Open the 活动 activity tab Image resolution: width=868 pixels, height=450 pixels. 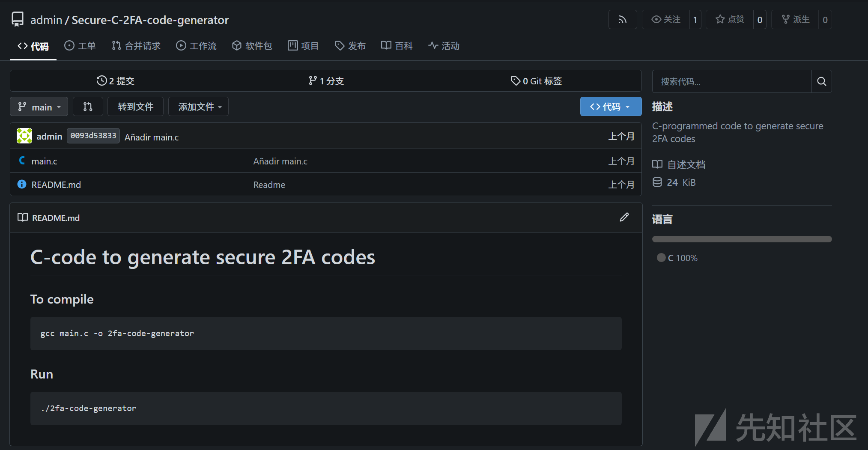coord(444,46)
